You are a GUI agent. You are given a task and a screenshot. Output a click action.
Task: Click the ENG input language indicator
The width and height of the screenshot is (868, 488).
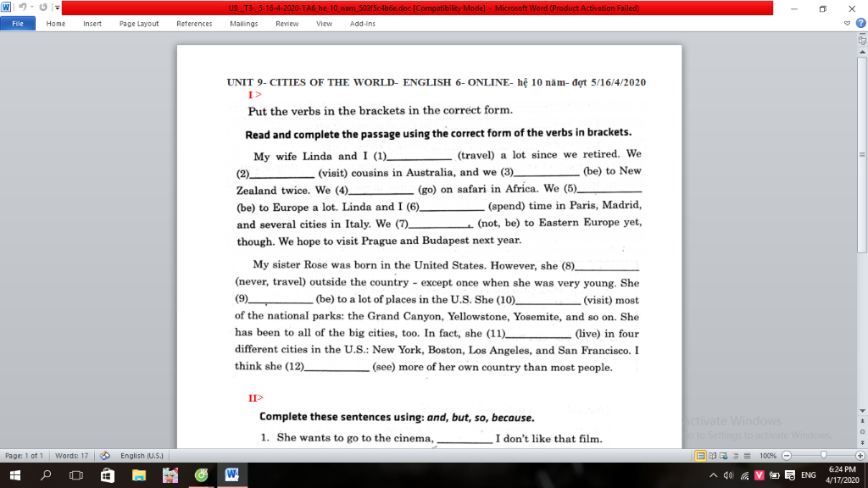[809, 475]
